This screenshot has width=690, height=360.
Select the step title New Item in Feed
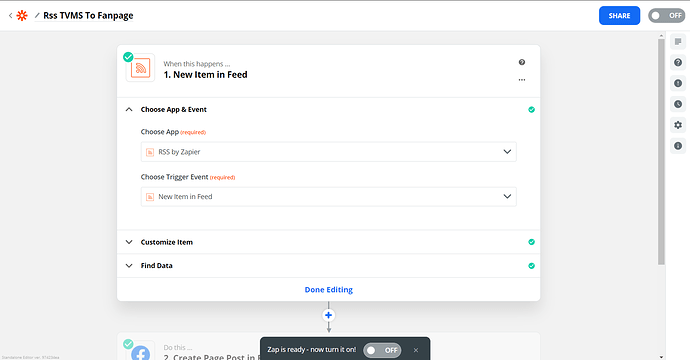point(206,75)
